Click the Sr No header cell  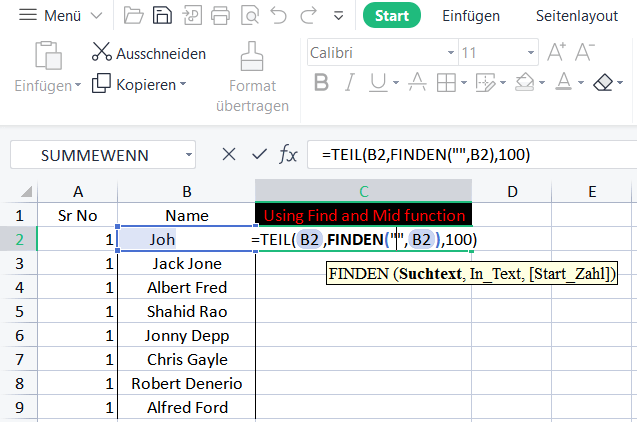78,215
